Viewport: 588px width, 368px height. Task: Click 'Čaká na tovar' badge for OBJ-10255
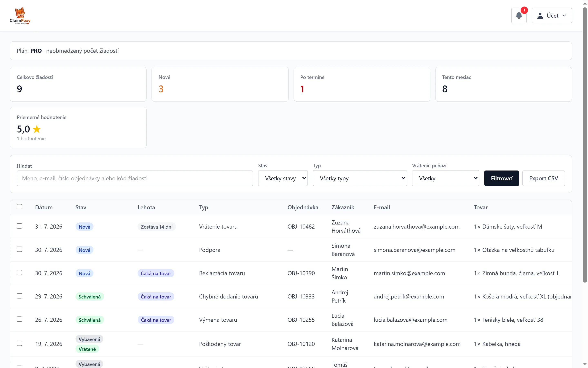click(x=156, y=320)
